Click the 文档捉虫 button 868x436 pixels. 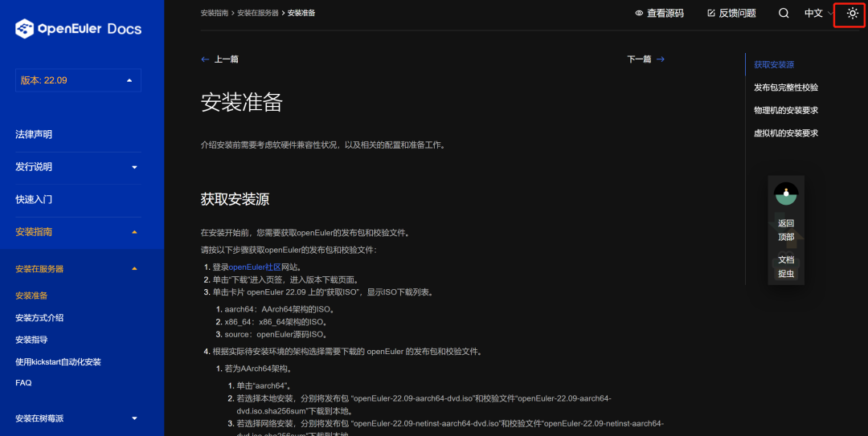[785, 267]
